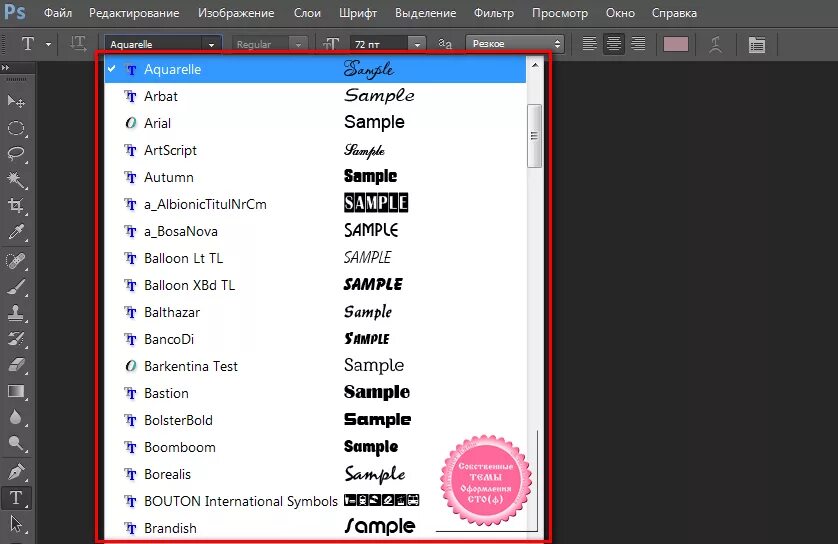Select the Blur tool
Screen dimensions: 838x544
[x=16, y=417]
